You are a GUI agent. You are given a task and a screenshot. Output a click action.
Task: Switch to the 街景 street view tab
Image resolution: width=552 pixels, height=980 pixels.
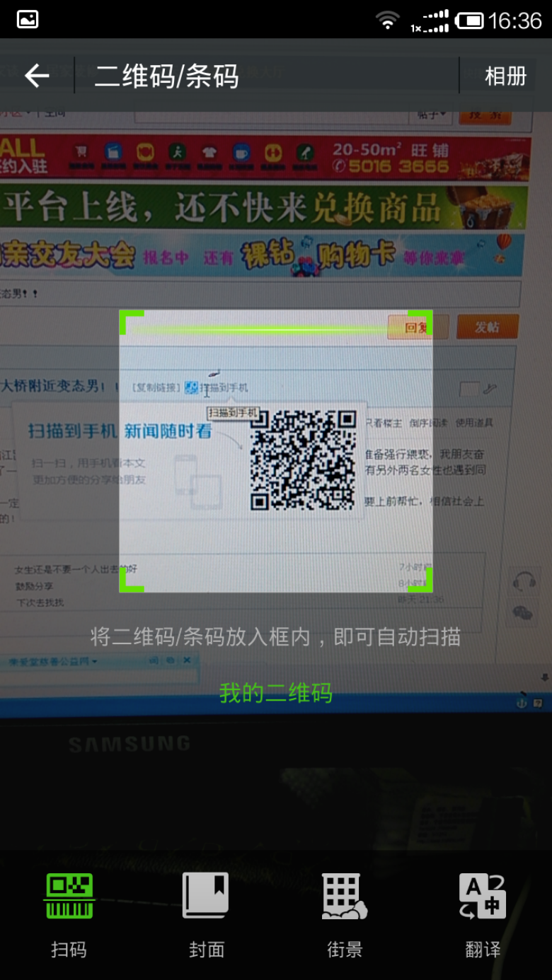tap(345, 915)
